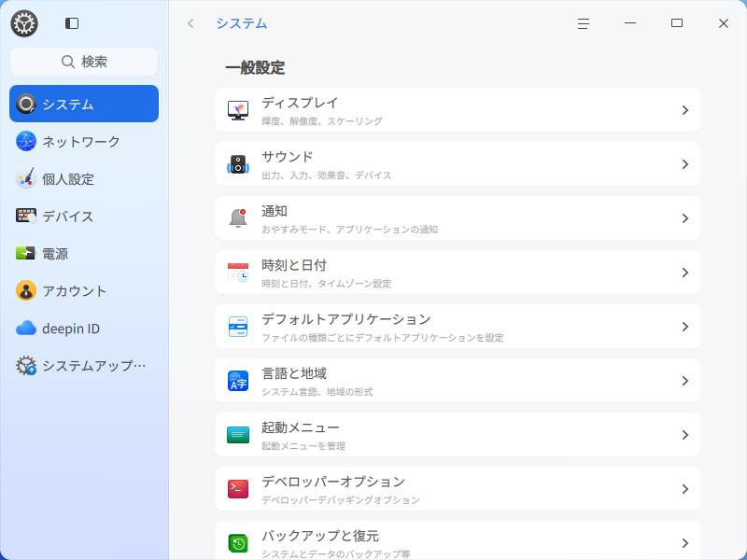Toggle the sidebar collapse icon
The height and width of the screenshot is (560, 747).
coord(72,23)
